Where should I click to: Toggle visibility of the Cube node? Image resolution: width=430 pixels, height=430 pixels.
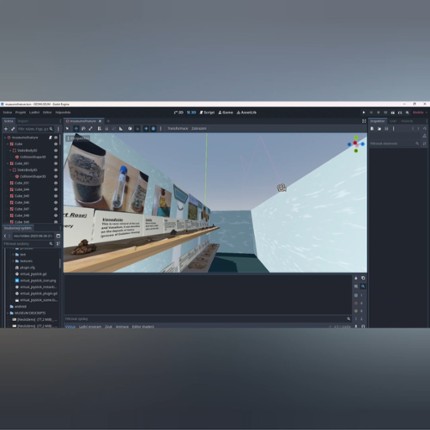56,144
